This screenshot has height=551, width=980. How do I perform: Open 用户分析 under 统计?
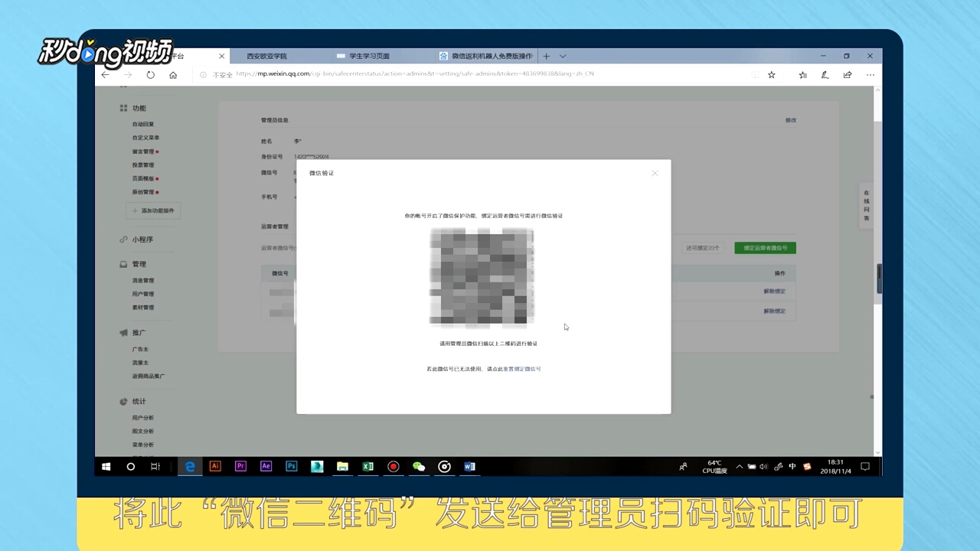pyautogui.click(x=143, y=418)
